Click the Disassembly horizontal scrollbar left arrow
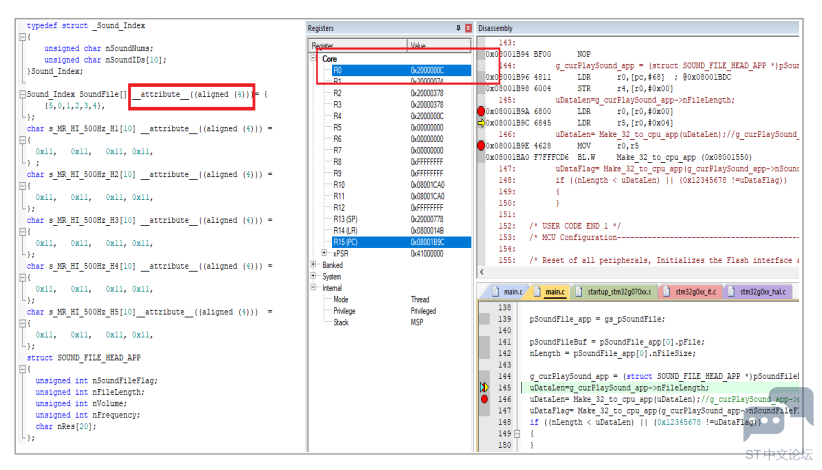 click(x=482, y=272)
